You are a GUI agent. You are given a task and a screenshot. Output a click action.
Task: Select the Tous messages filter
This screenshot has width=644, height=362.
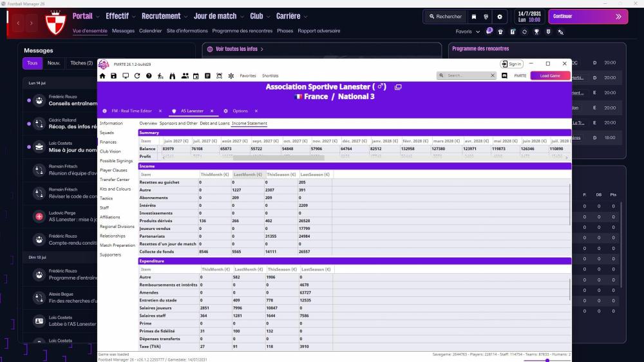click(x=32, y=63)
